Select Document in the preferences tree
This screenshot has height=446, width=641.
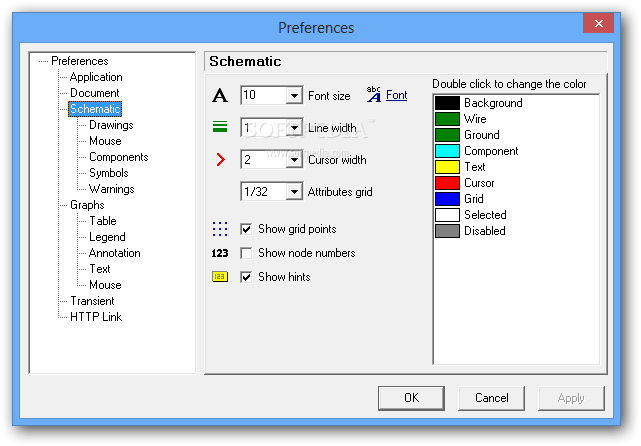tap(94, 93)
